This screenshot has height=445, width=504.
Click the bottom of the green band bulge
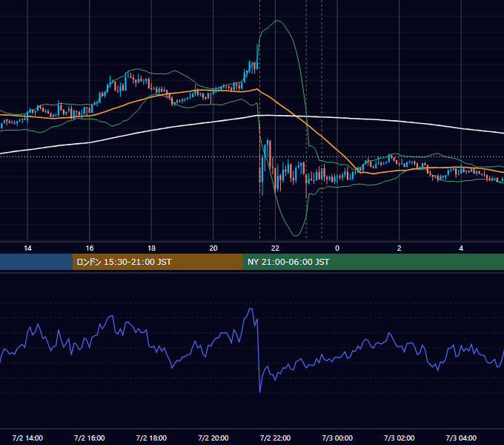click(296, 236)
